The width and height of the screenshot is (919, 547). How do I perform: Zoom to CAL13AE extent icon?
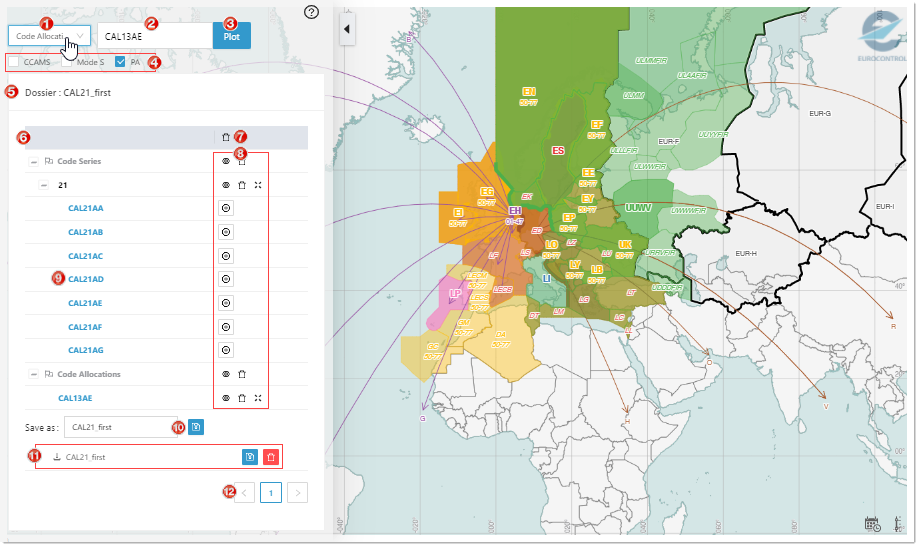click(x=258, y=398)
